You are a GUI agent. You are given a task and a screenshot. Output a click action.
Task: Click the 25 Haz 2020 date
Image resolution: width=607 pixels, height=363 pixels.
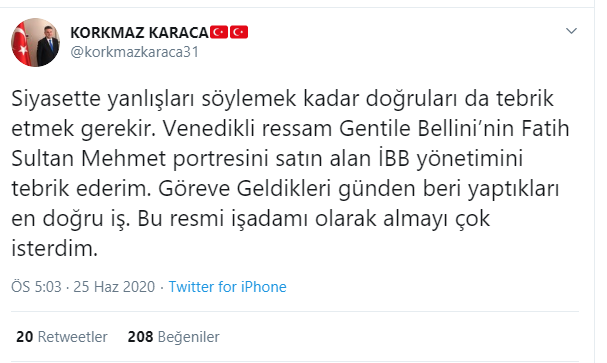114,287
